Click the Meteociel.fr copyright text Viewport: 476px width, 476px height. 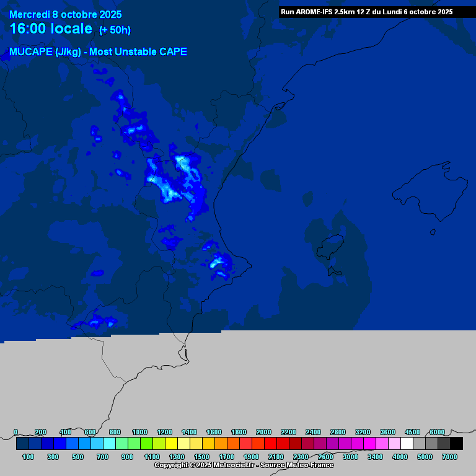(x=244, y=465)
